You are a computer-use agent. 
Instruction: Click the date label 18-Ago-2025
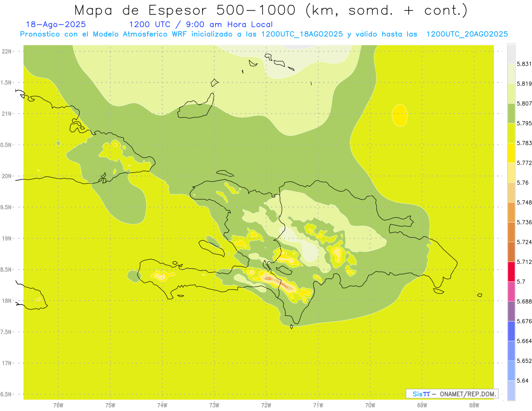[x=56, y=24]
